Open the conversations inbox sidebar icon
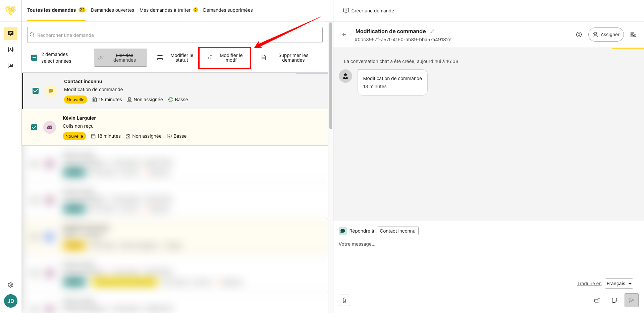This screenshot has width=644, height=313. [x=11, y=34]
